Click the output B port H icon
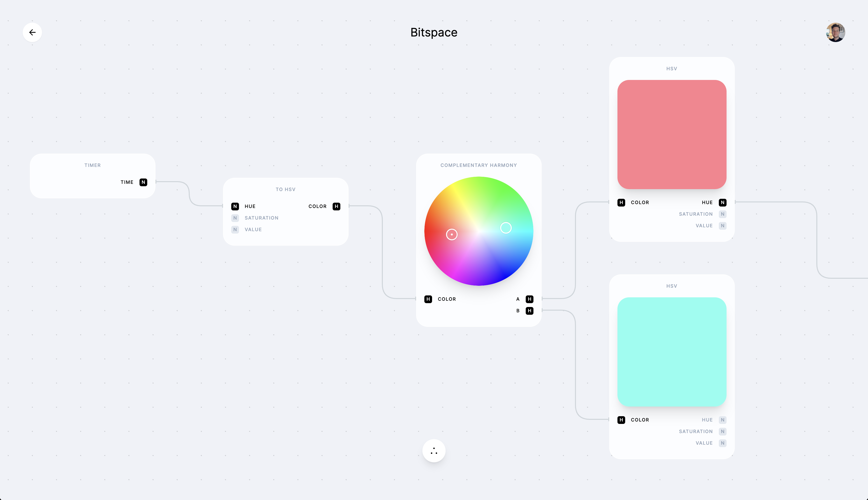868x500 pixels. (x=529, y=310)
